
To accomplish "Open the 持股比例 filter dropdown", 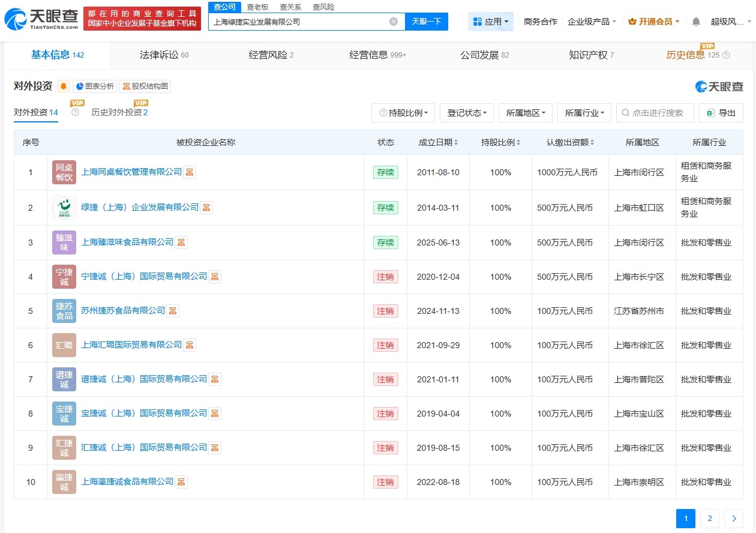I will (403, 112).
